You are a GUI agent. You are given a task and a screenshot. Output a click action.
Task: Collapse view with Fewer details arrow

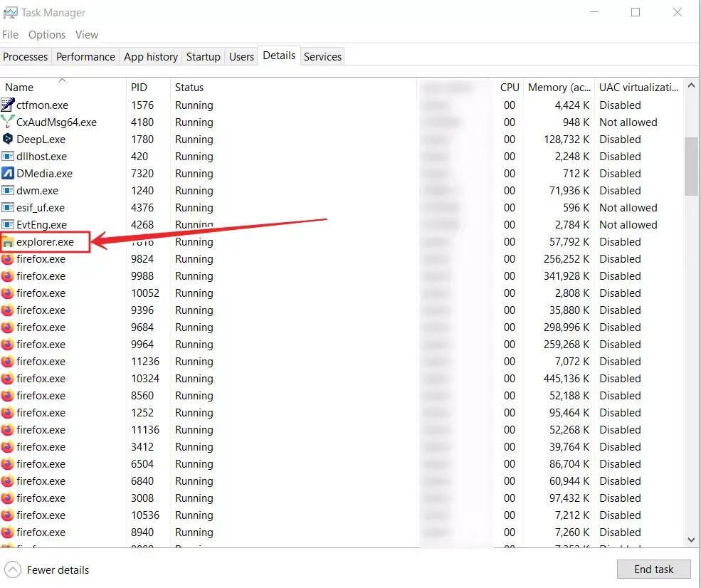point(13,569)
